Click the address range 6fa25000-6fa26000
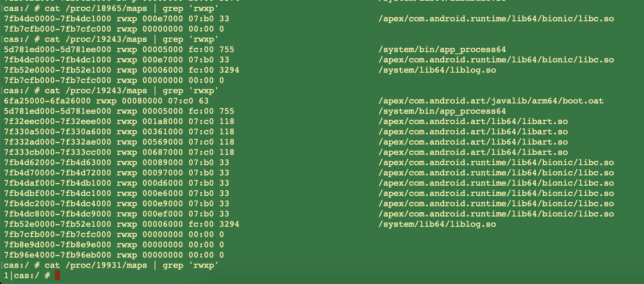This screenshot has width=644, height=284. (x=47, y=101)
